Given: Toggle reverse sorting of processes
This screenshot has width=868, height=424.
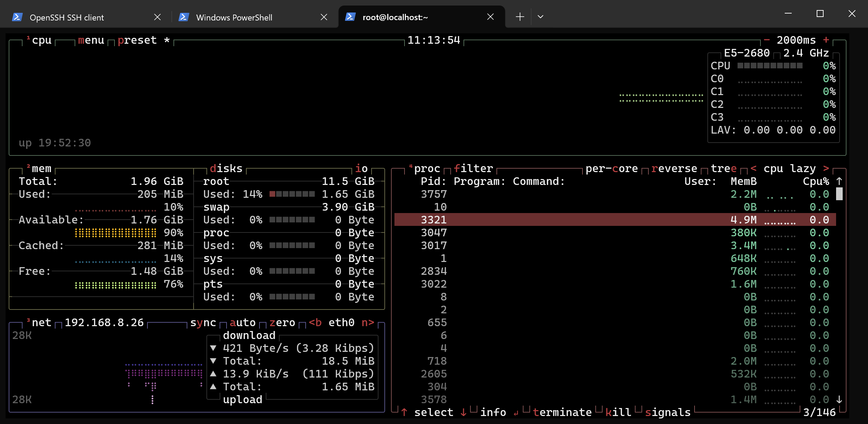Looking at the screenshot, I should [x=674, y=169].
